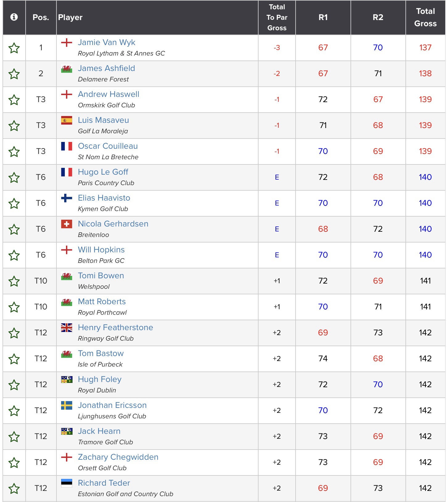
Task: Click the Total Gross column header
Action: click(425, 17)
